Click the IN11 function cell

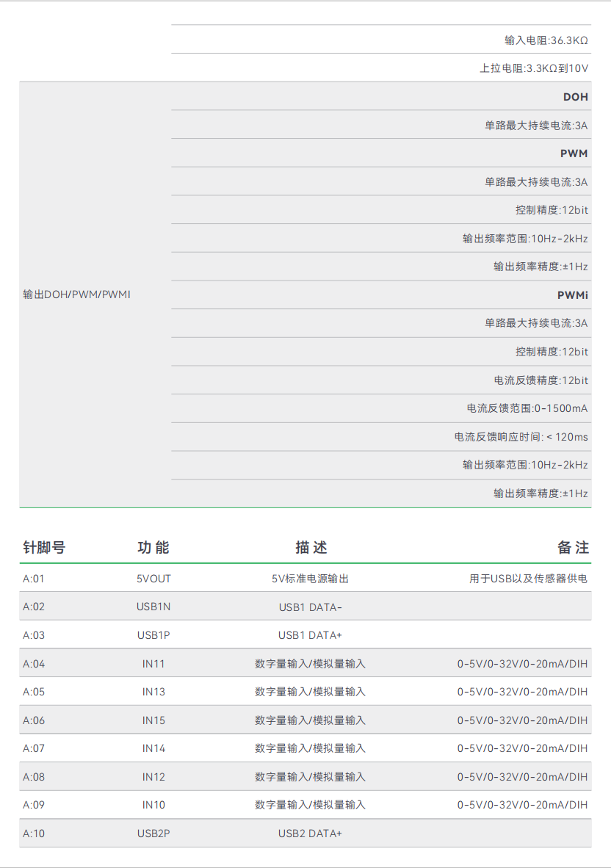(153, 665)
